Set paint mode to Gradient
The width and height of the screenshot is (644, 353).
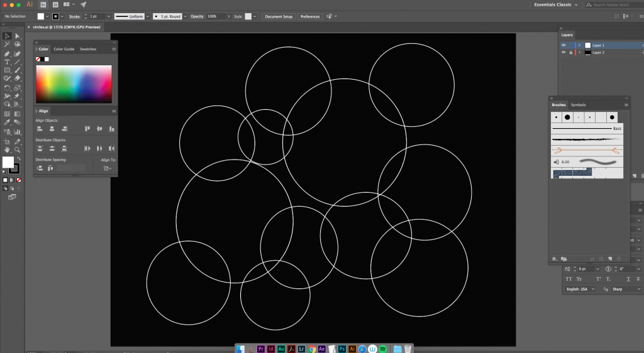click(12, 180)
